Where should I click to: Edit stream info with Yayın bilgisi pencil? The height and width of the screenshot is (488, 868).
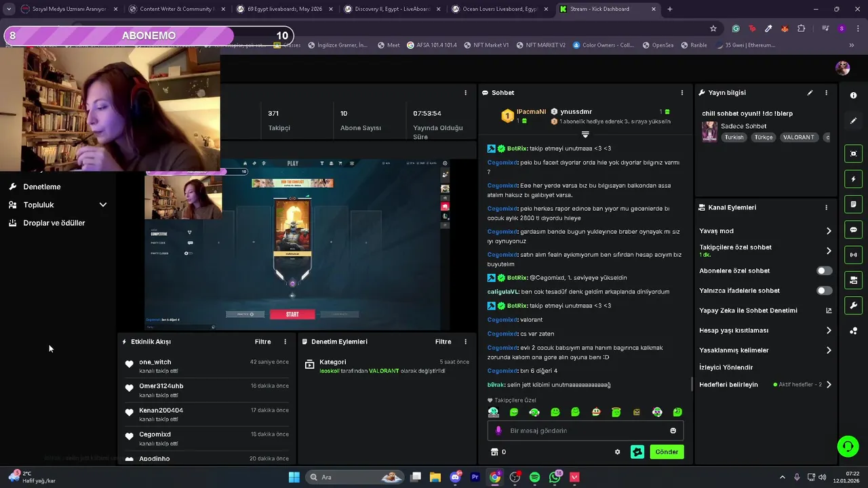pos(810,93)
